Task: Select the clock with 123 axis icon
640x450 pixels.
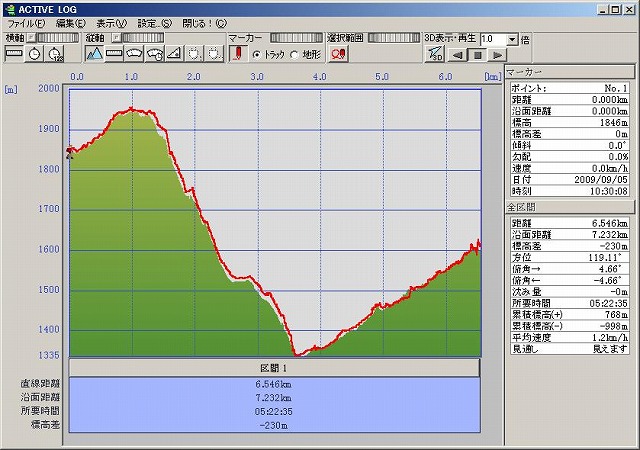Action: [55, 53]
